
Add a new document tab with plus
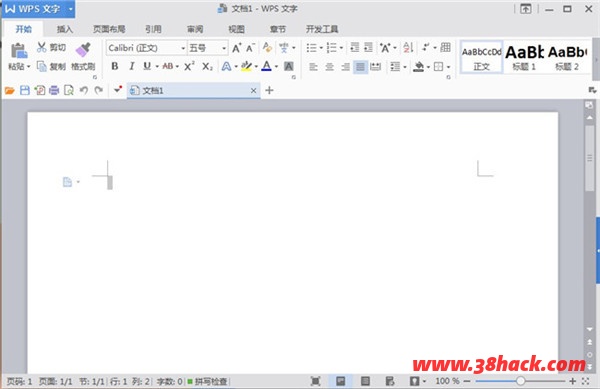point(269,90)
